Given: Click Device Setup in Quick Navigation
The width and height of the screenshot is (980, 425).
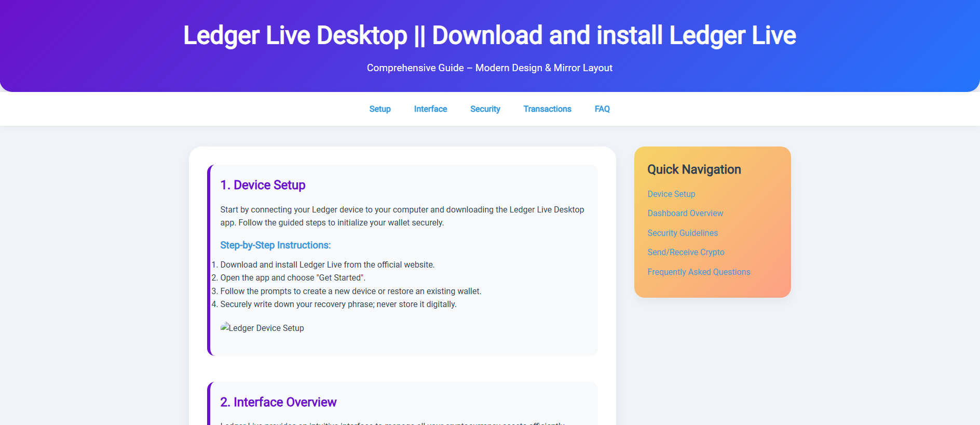Looking at the screenshot, I should coord(671,194).
